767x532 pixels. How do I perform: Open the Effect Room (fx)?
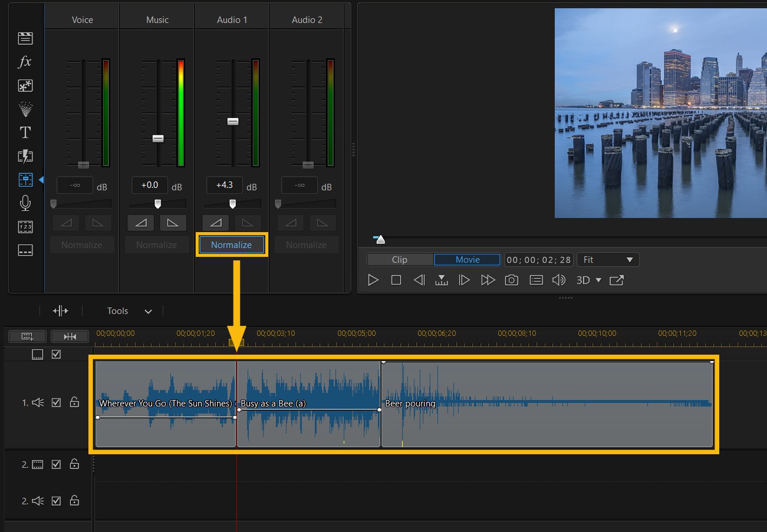click(x=25, y=62)
